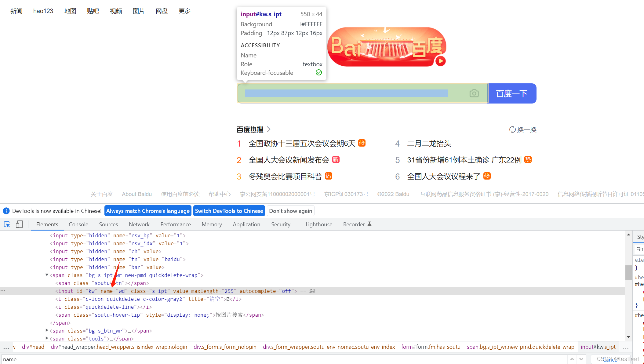Viewport: 644px width, 364px height.
Task: Expand the span bg s_btn_wr node
Action: (x=47, y=330)
